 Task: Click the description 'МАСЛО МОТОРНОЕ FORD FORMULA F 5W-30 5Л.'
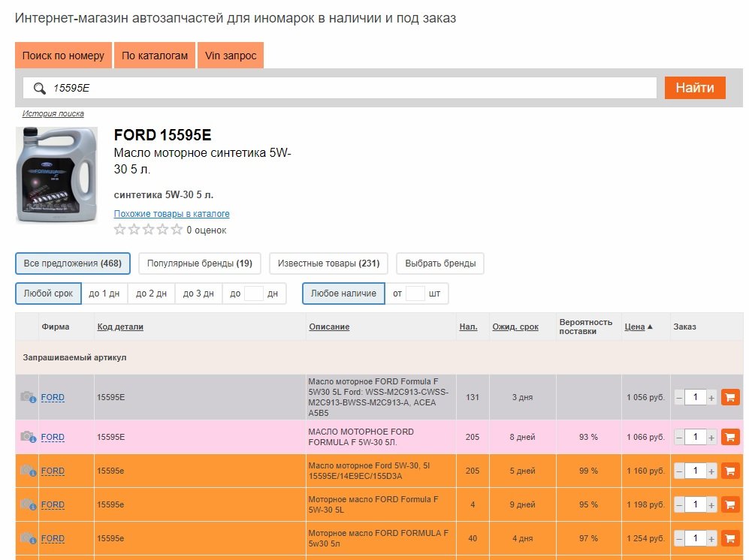click(361, 437)
